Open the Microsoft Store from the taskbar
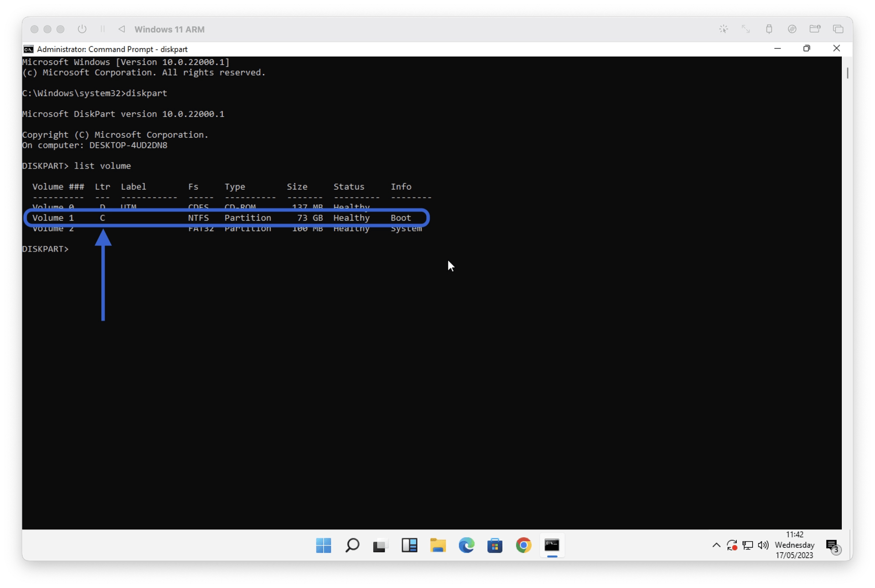The image size is (875, 588). click(495, 546)
